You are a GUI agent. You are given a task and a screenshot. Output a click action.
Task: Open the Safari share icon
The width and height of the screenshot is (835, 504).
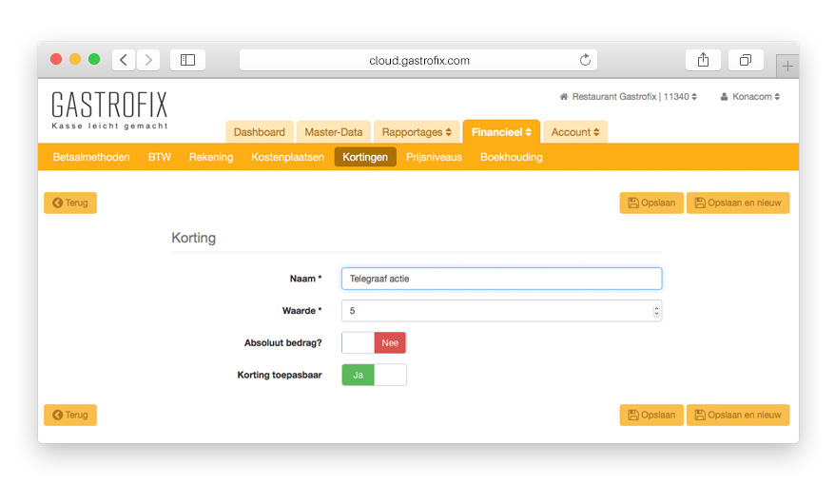tap(703, 60)
